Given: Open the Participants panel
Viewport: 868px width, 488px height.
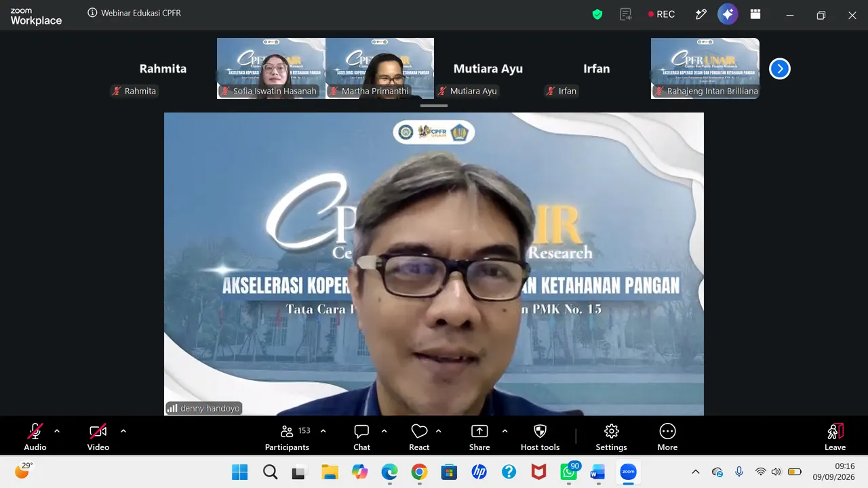Looking at the screenshot, I should click(287, 436).
